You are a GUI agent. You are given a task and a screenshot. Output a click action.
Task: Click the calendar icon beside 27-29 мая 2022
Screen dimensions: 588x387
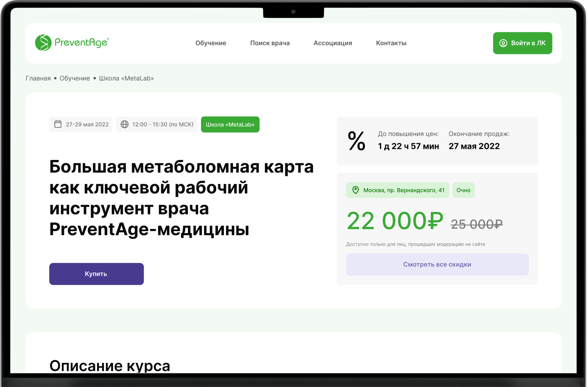58,124
